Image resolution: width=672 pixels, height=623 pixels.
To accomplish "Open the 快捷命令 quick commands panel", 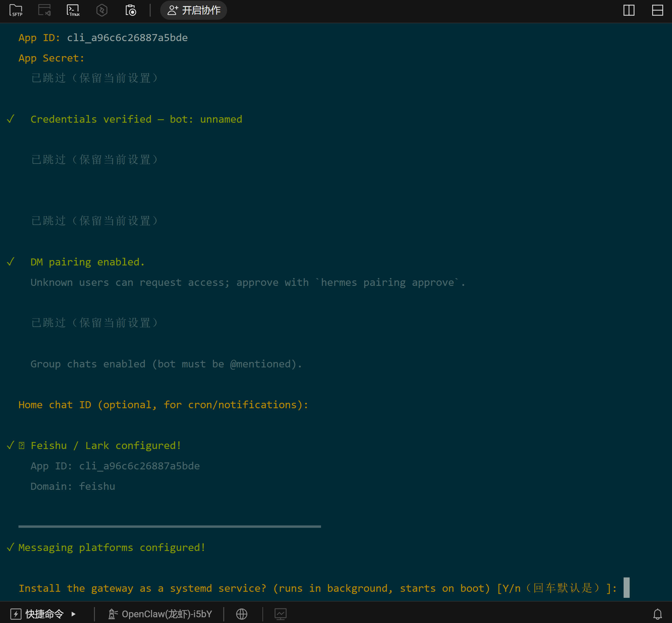I will pos(44,614).
